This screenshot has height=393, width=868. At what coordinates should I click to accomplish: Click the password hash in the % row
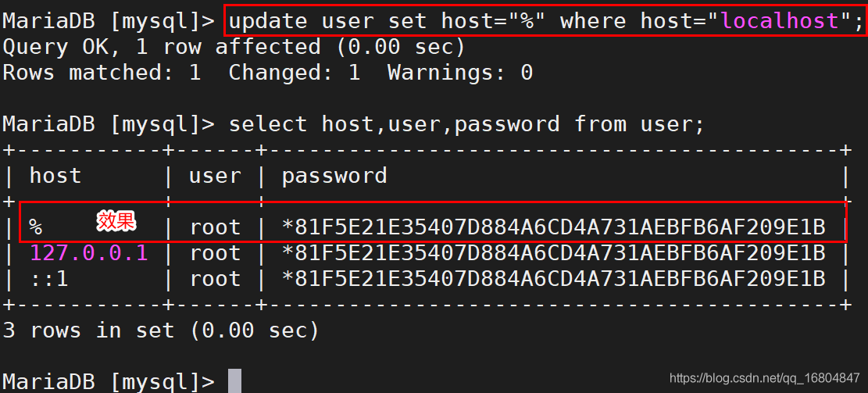coord(553,227)
